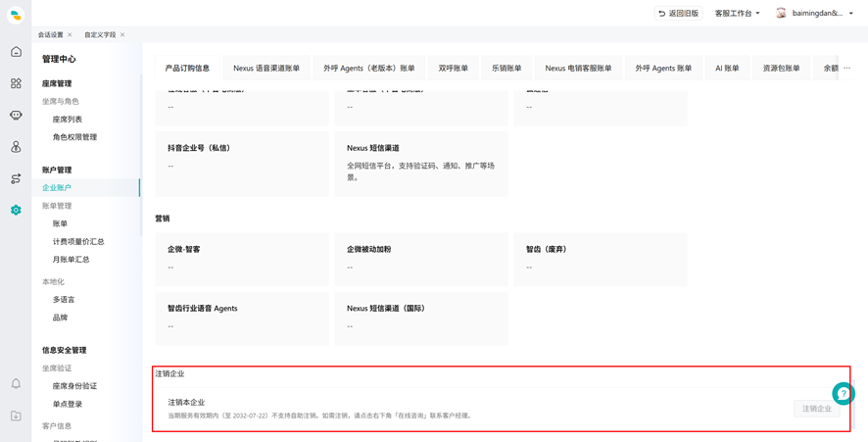Open the customer person icon in sidebar
This screenshot has height=442, width=868.
tap(16, 147)
